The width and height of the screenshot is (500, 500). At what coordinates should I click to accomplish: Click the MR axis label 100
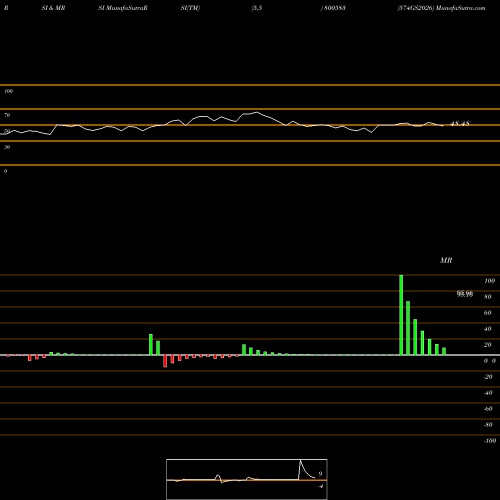[x=489, y=281]
